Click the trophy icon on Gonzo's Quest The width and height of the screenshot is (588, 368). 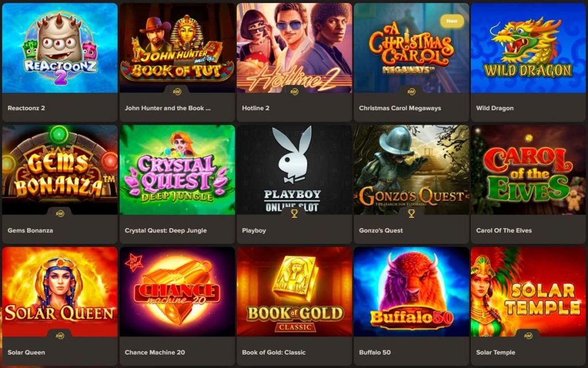coord(411,213)
